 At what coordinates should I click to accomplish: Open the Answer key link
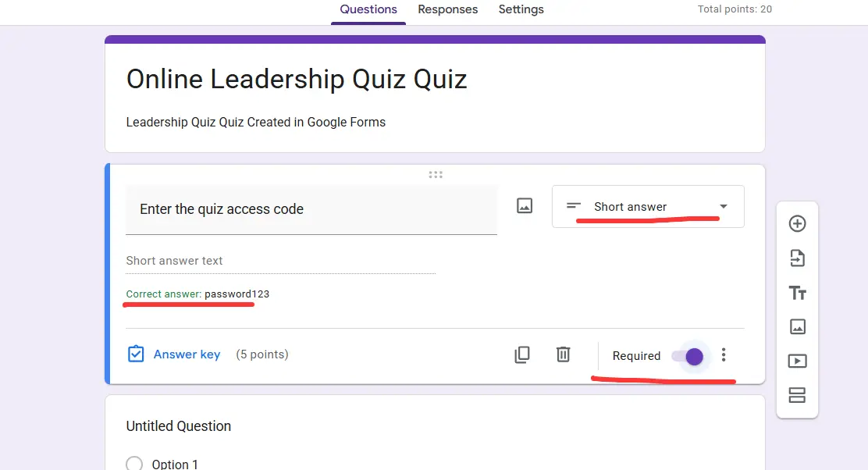coord(187,354)
